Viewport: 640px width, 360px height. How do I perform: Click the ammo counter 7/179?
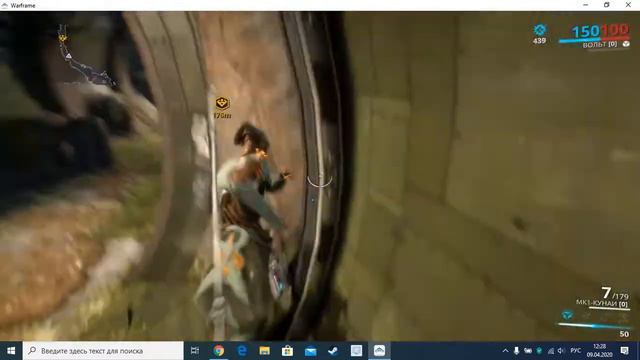[615, 293]
